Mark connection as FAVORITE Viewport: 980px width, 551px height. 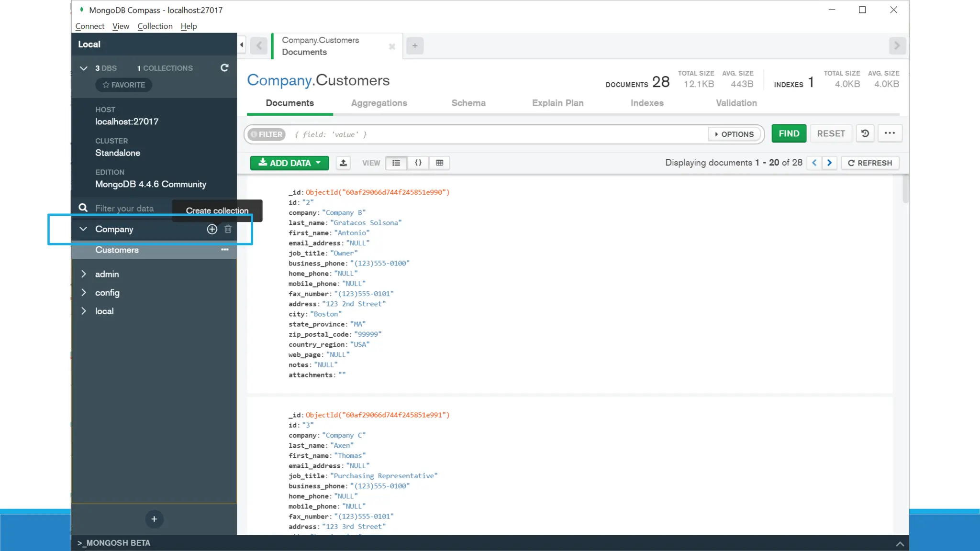click(x=124, y=85)
